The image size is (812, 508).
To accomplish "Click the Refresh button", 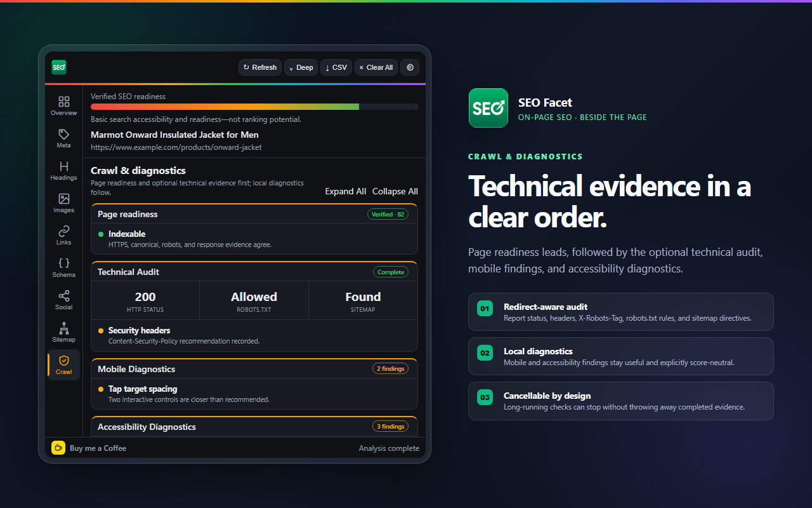I will pos(260,67).
